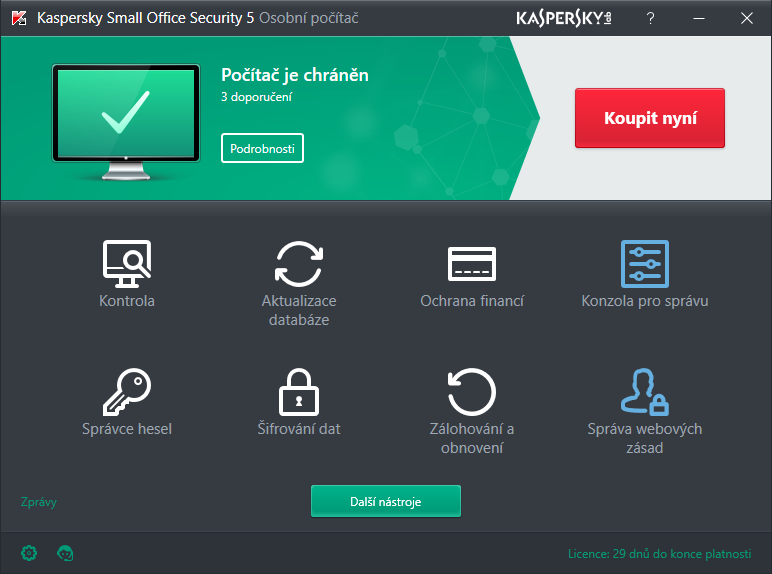This screenshot has width=772, height=574.
Task: Click the 'Správce hesel' label text
Action: pos(127,429)
